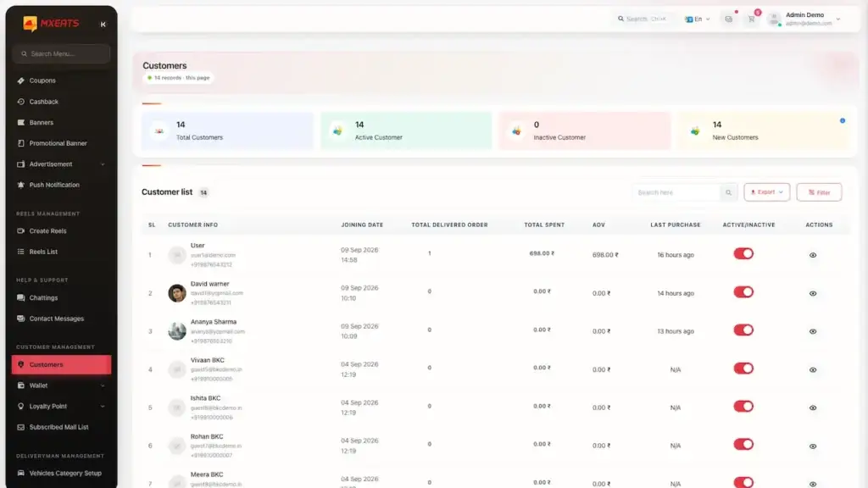The image size is (868, 488).
Task: Click the search magnifier icon in customer list
Action: 728,192
